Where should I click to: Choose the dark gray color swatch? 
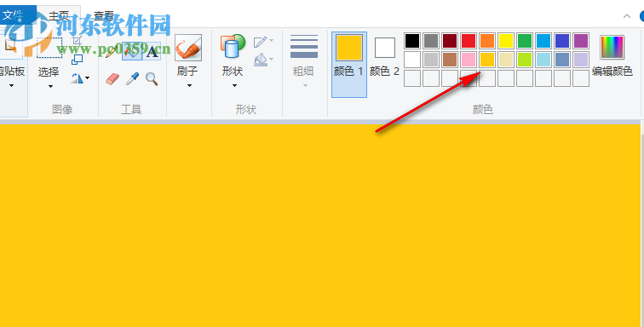click(x=431, y=41)
